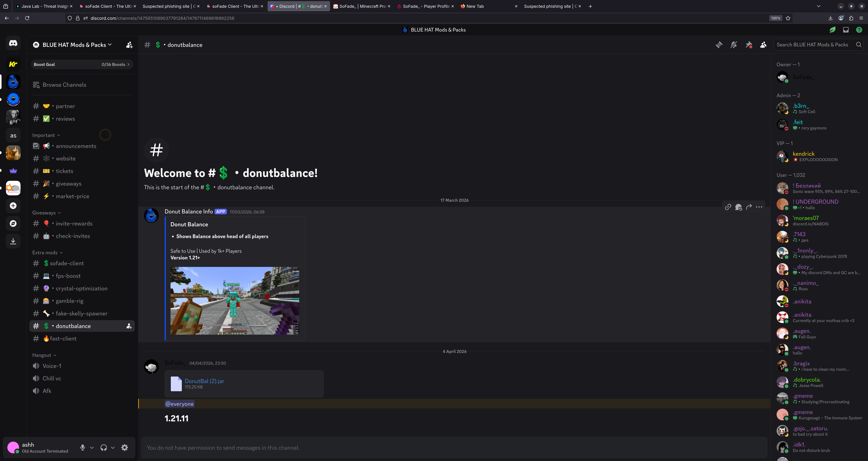Open User Settings gear icon
Viewport: 868px width, 461px height.
pos(125,448)
